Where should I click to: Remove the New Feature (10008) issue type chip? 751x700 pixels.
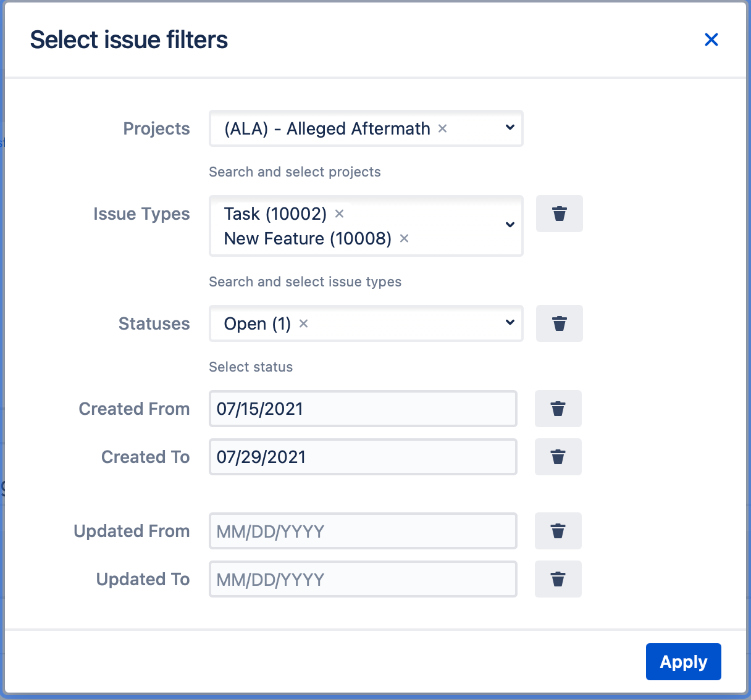tap(404, 239)
